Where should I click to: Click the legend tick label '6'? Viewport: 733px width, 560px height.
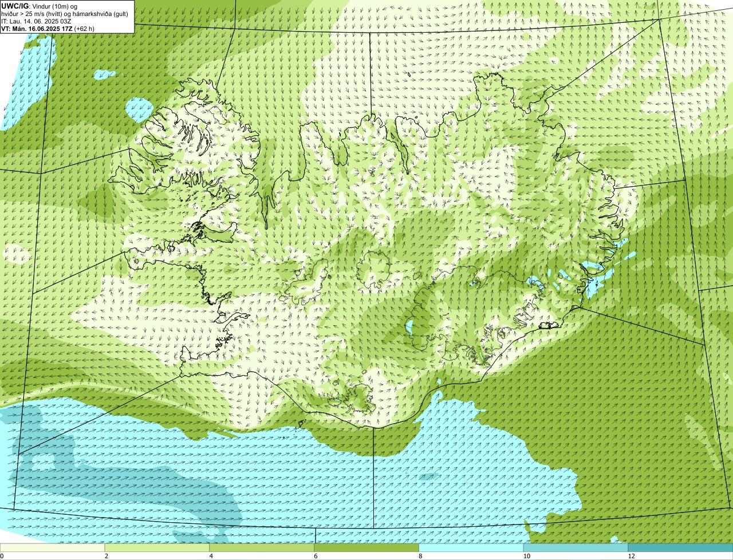click(316, 556)
